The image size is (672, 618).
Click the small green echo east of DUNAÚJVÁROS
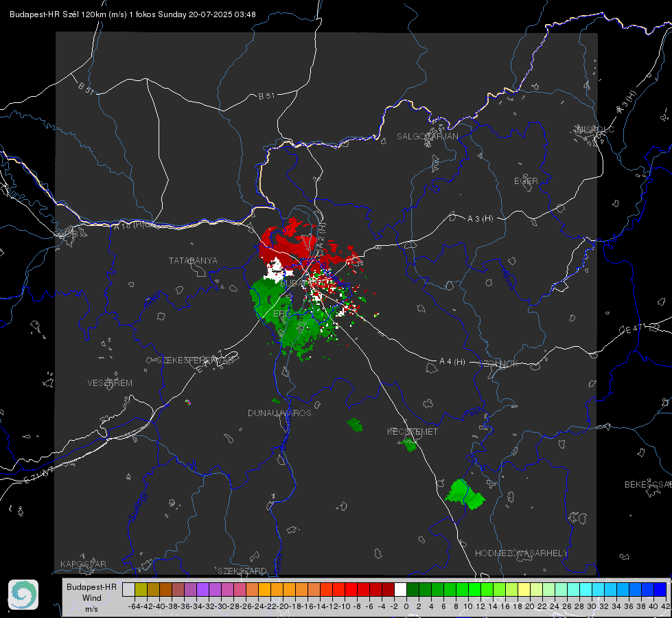click(355, 424)
